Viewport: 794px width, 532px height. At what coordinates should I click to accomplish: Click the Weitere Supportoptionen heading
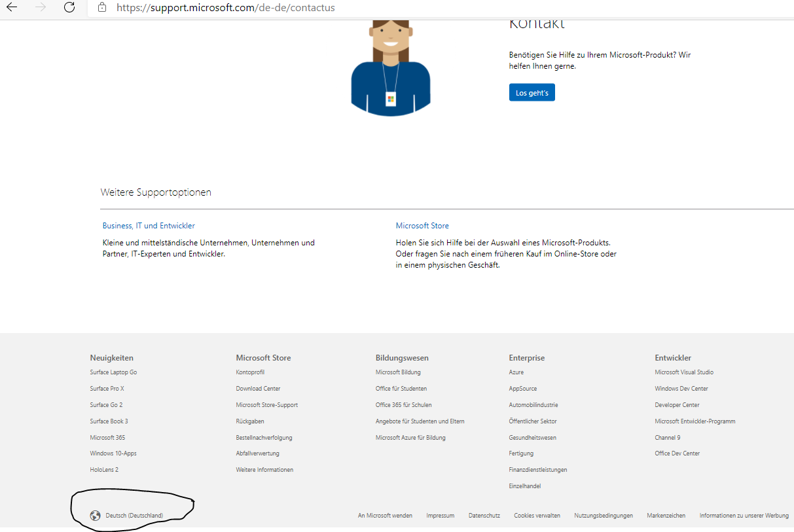[156, 192]
